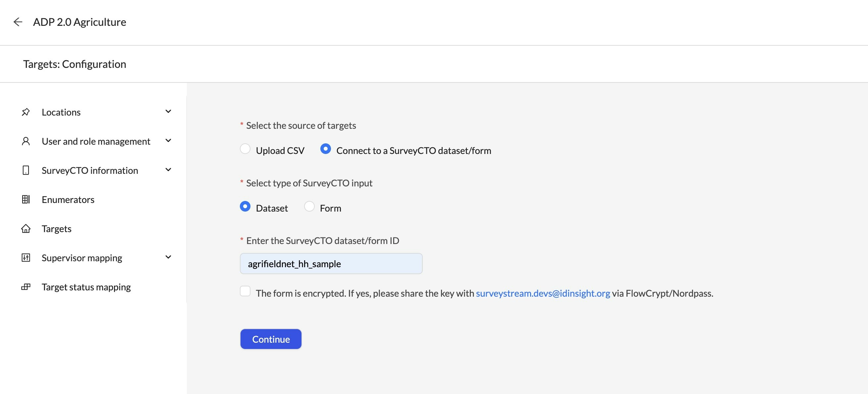The width and height of the screenshot is (868, 394).
Task: Open the Enumerators menu item
Action: tap(68, 199)
